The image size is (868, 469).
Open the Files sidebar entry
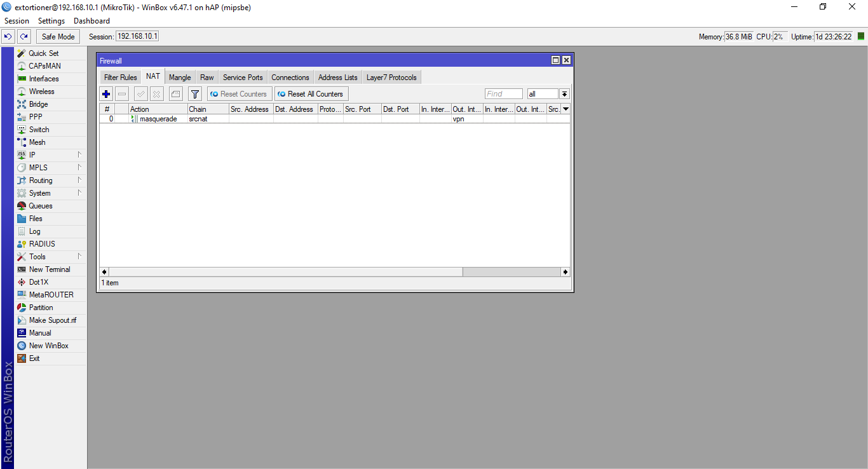pos(36,219)
